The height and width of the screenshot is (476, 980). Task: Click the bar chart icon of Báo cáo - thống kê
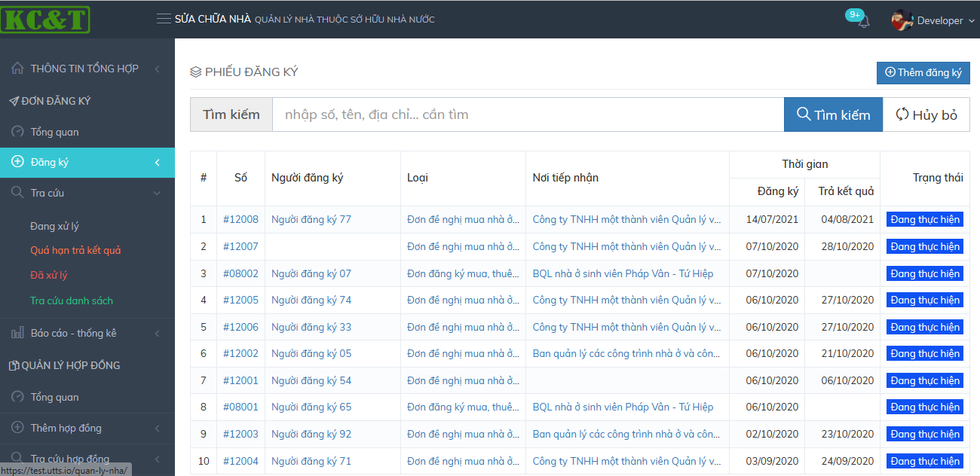(x=17, y=333)
